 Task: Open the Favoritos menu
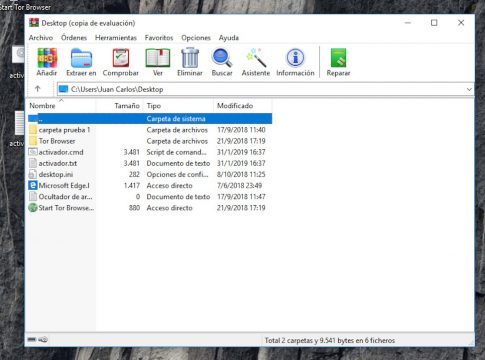coord(159,38)
